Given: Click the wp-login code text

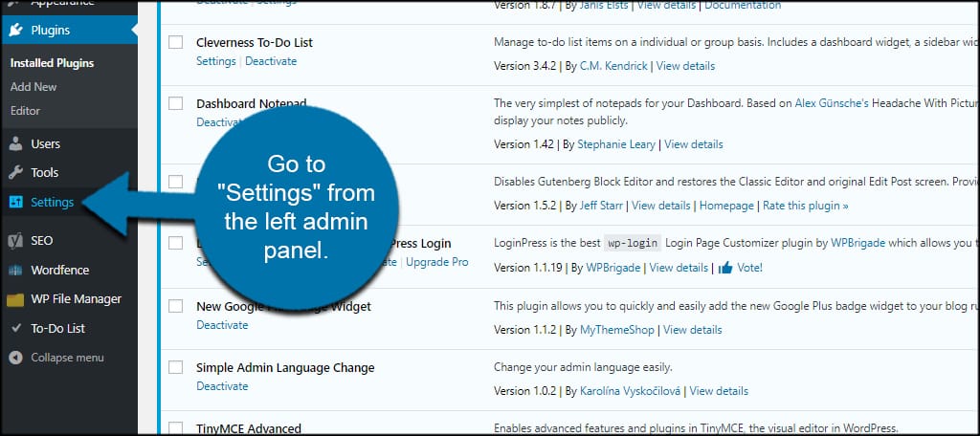Looking at the screenshot, I should pos(632,244).
